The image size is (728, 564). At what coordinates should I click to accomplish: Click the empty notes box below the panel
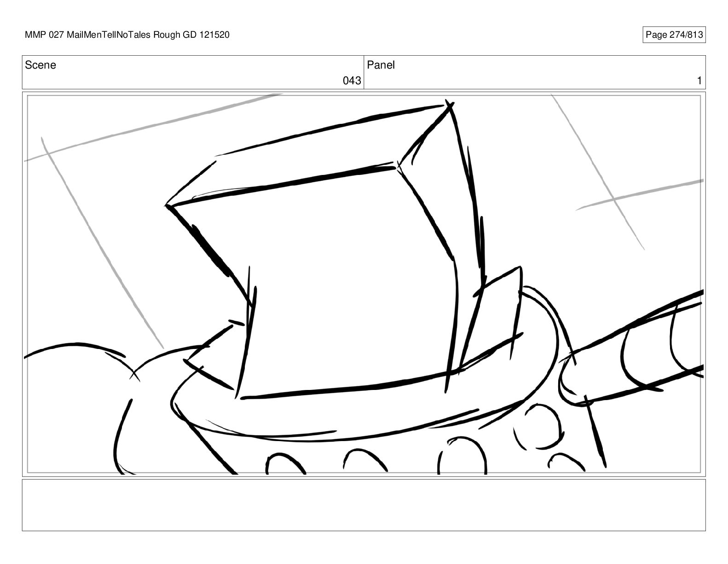point(364,505)
